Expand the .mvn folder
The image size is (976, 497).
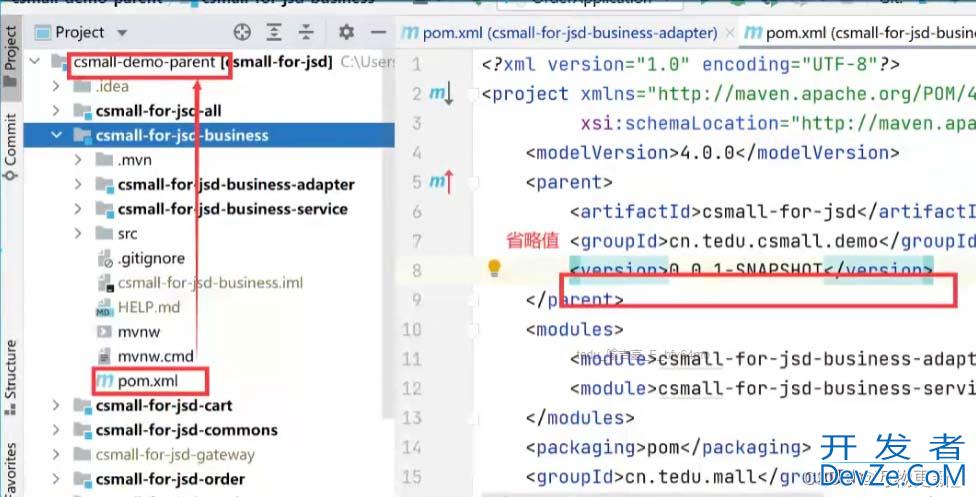pos(78,160)
